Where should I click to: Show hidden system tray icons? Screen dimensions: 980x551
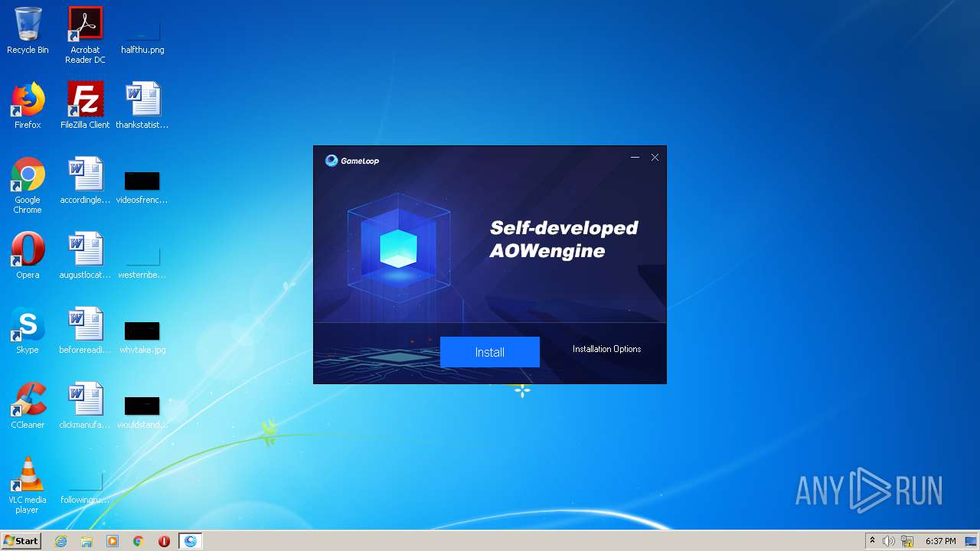[x=872, y=541]
